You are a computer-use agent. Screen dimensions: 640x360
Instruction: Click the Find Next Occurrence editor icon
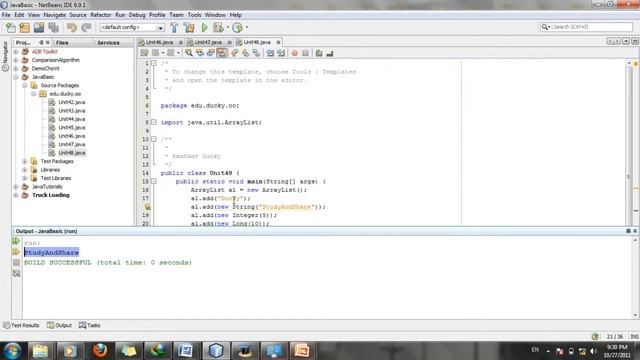tap(211, 53)
